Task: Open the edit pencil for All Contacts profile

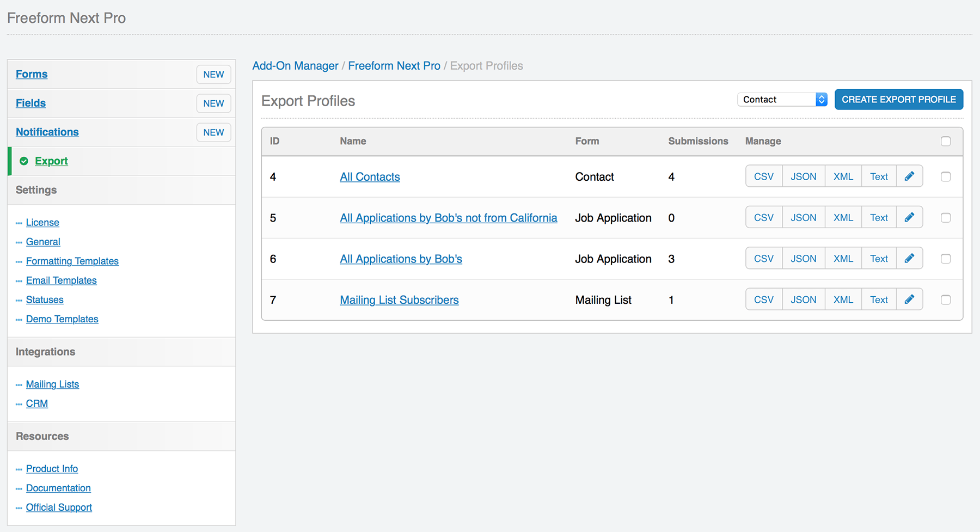Action: [x=909, y=176]
